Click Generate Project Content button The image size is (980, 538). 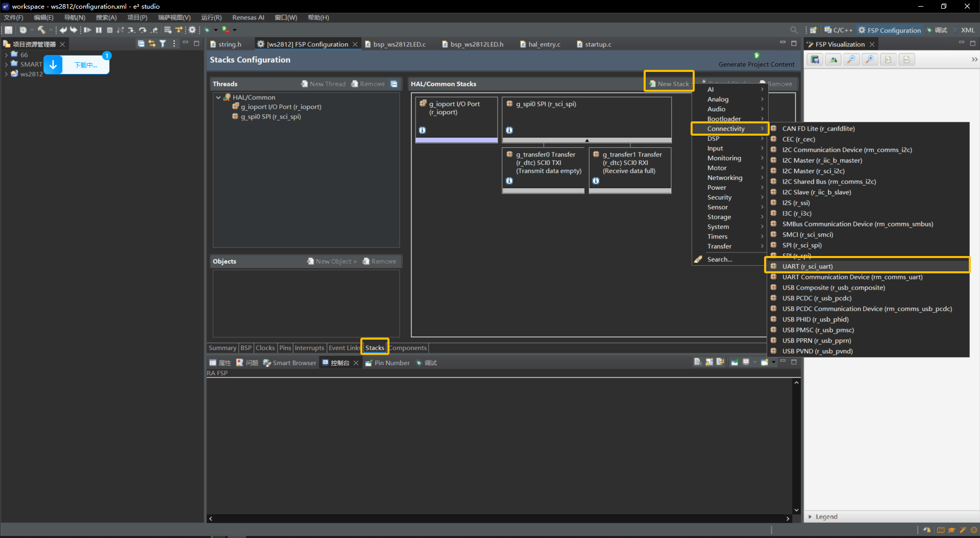pos(756,60)
